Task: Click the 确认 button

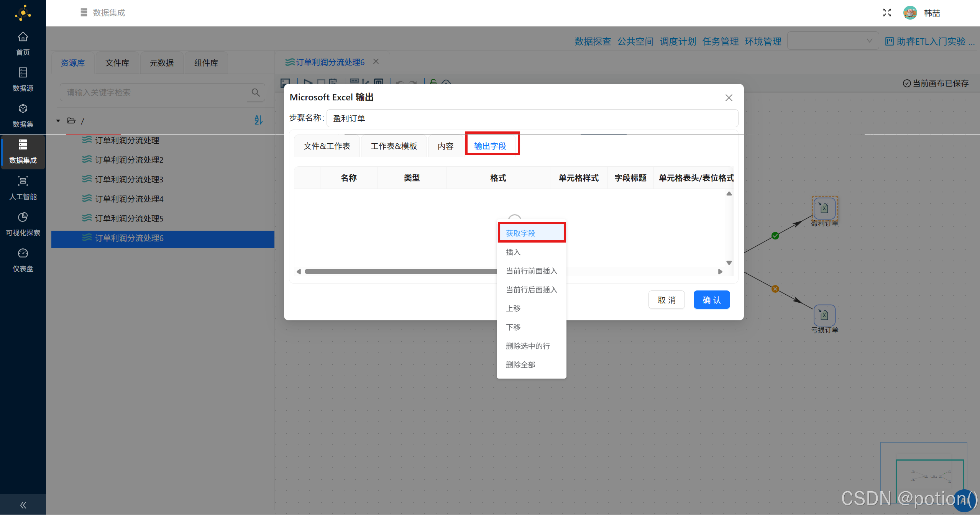Action: [711, 300]
